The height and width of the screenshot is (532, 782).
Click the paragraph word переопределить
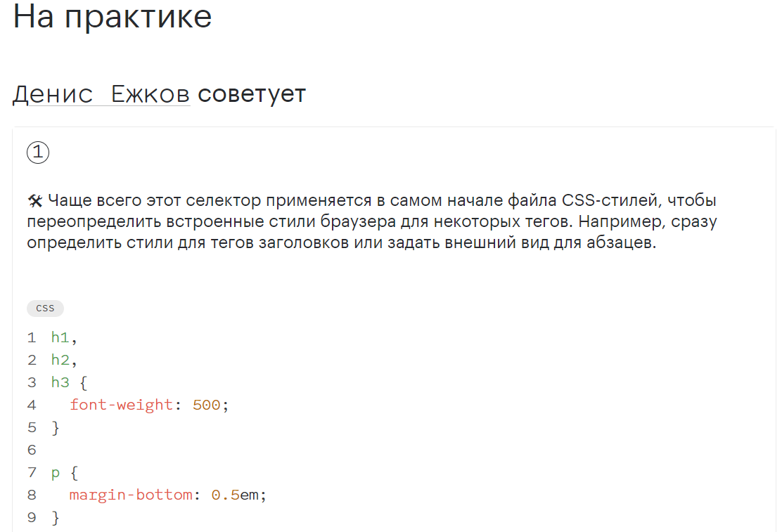[x=93, y=222]
